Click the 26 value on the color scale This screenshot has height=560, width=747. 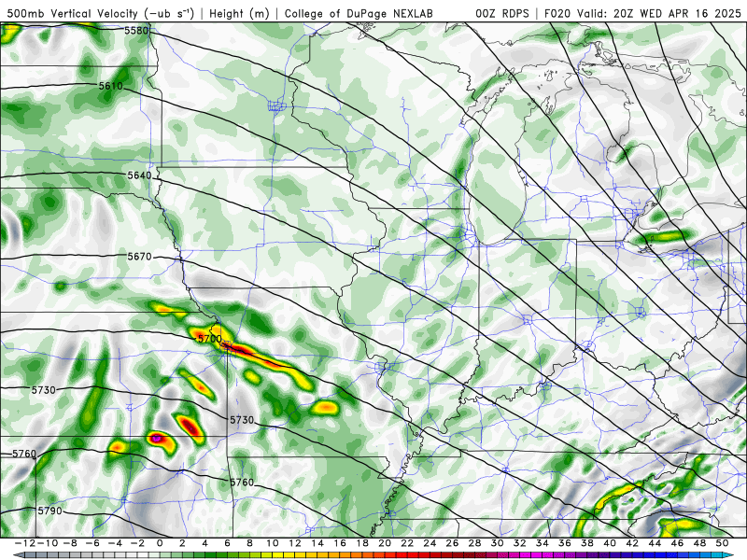tap(452, 543)
